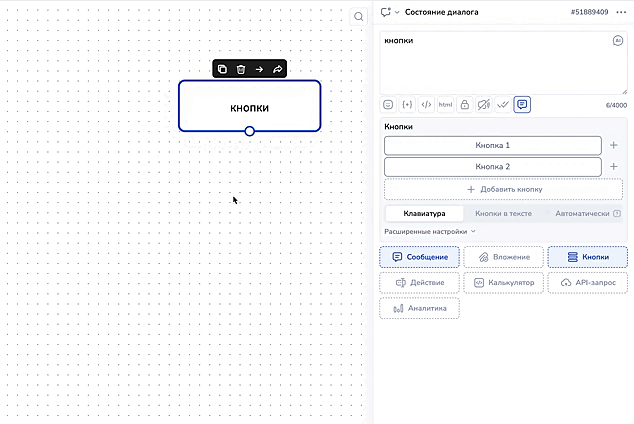Toggle html formatting mode
The image size is (634, 424).
click(446, 104)
